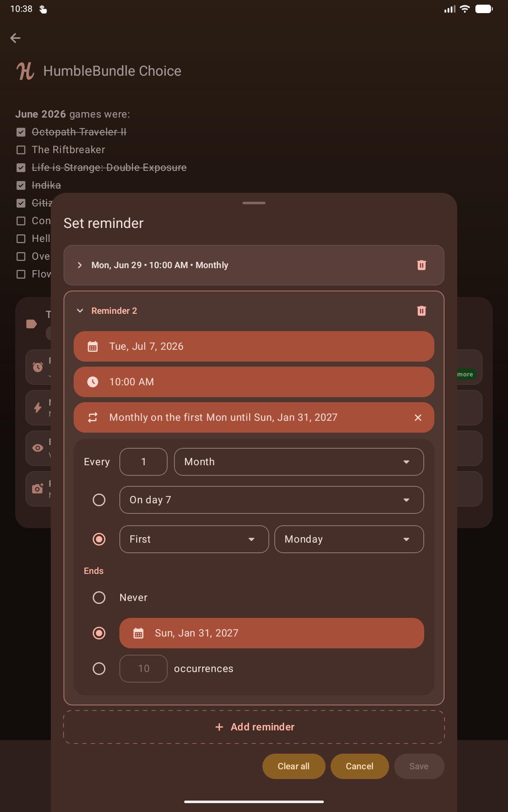The width and height of the screenshot is (508, 812).
Task: Tap the add-photo camera icon in background
Action: (x=38, y=488)
